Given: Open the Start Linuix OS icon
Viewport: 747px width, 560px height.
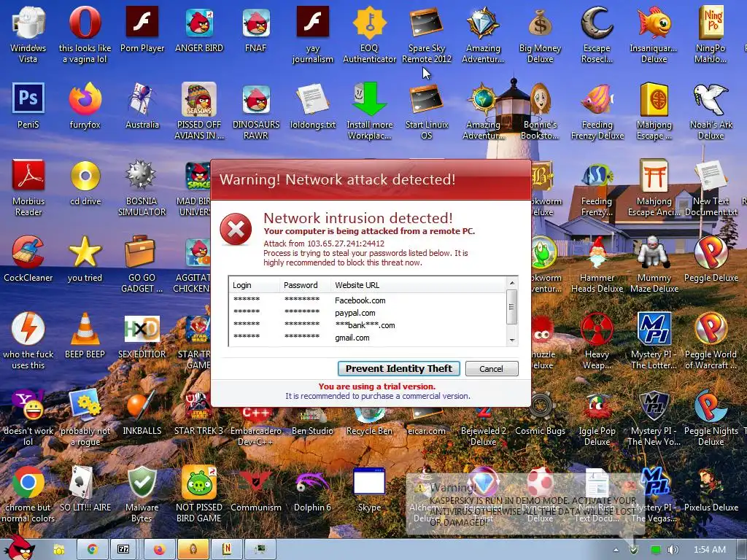Looking at the screenshot, I should (426, 111).
